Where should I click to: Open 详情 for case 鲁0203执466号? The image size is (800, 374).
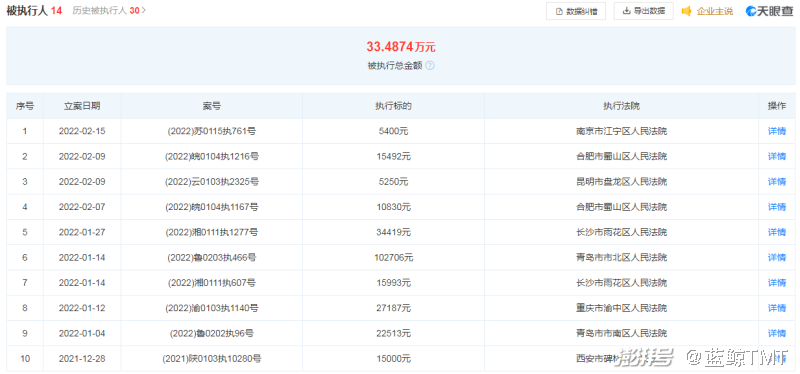(x=777, y=258)
